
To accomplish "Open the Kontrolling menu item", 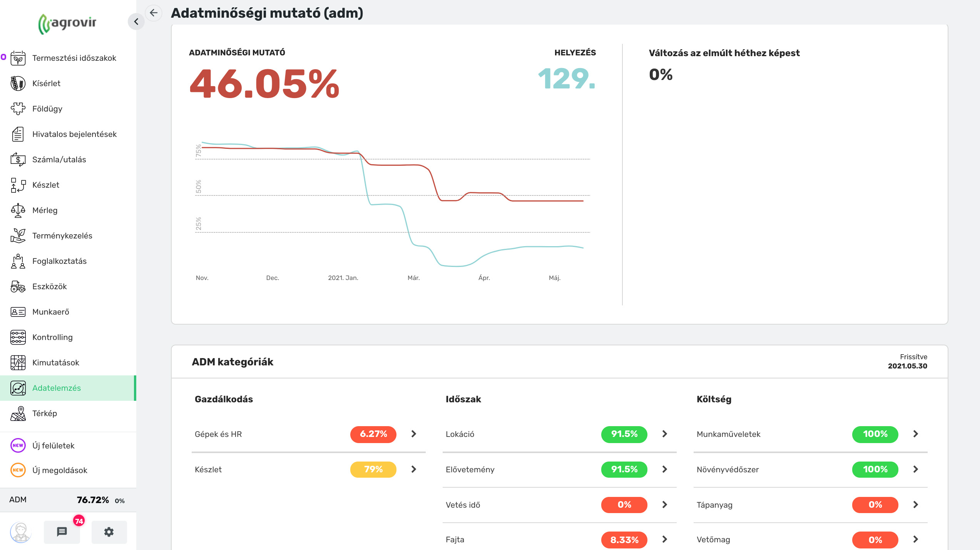I will [52, 337].
